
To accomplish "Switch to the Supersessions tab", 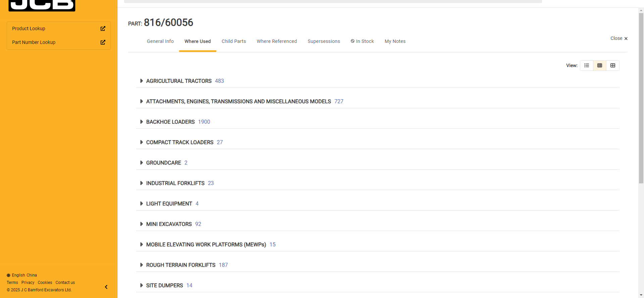I will point(324,41).
